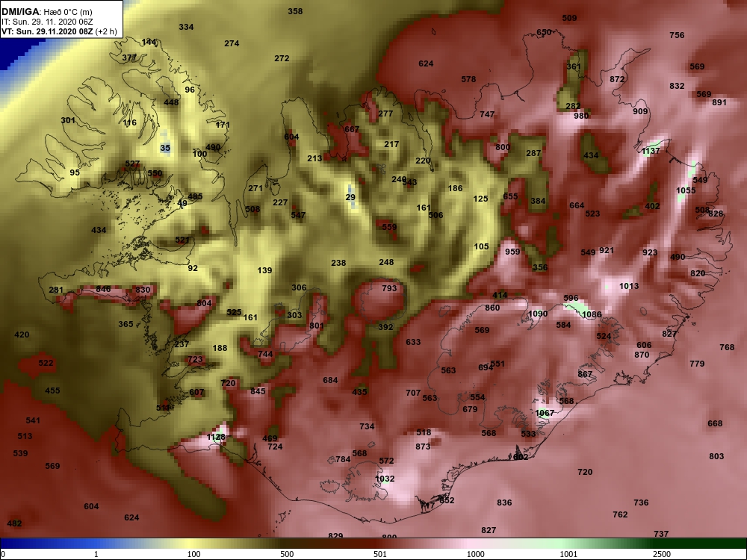Image resolution: width=747 pixels, height=560 pixels.
Task: Click the 500 label on the color scale
Action: [x=287, y=554]
